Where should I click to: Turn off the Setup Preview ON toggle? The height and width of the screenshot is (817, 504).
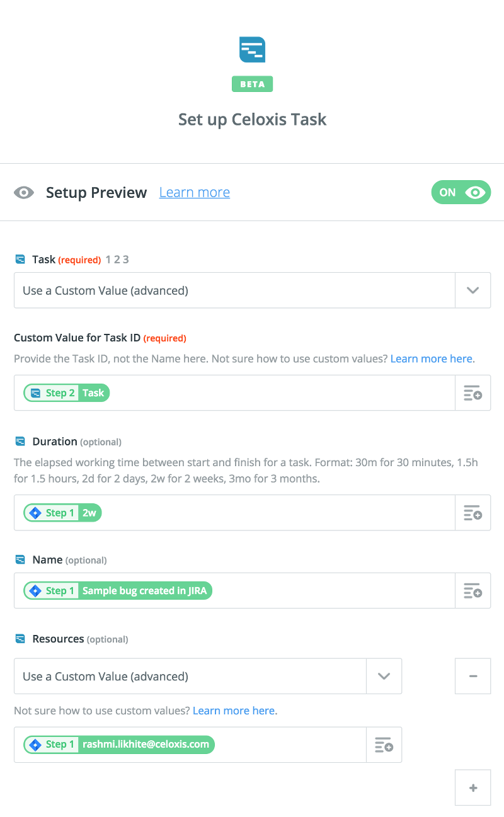click(x=461, y=193)
